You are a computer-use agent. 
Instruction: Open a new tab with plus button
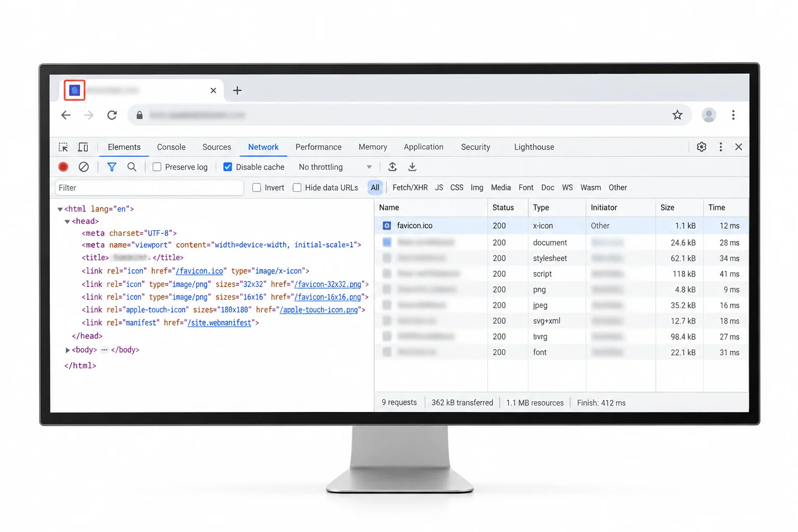(237, 90)
